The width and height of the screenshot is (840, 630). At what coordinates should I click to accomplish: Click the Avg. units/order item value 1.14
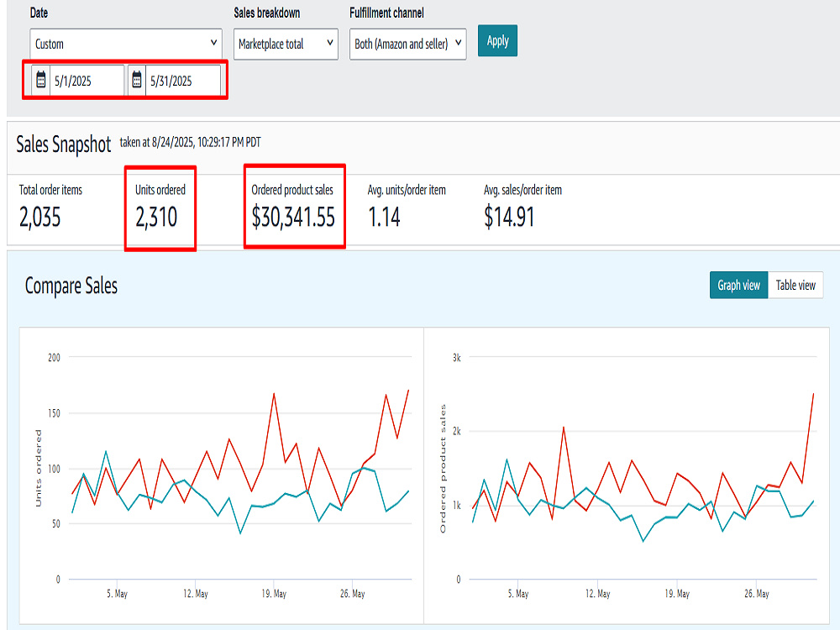click(384, 217)
